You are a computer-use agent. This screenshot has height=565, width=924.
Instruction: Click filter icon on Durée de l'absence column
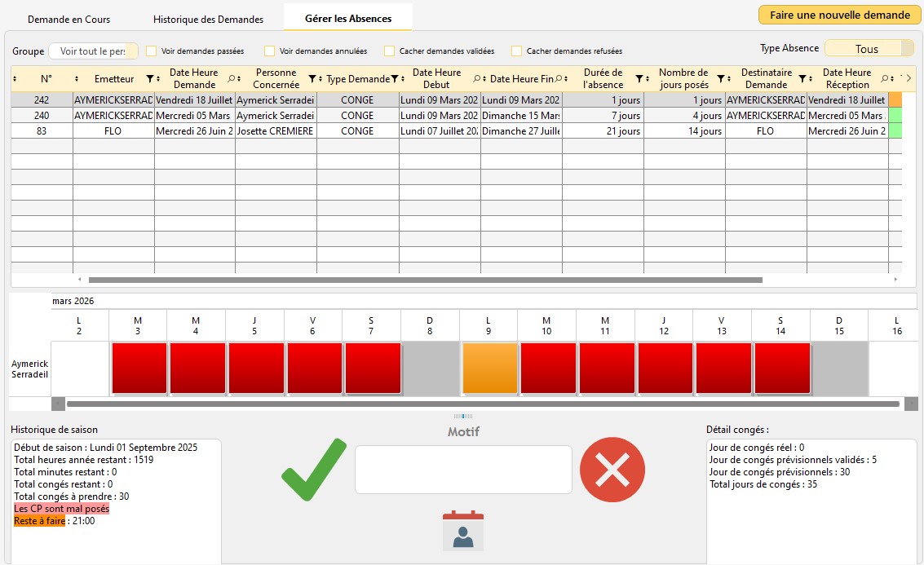point(639,79)
